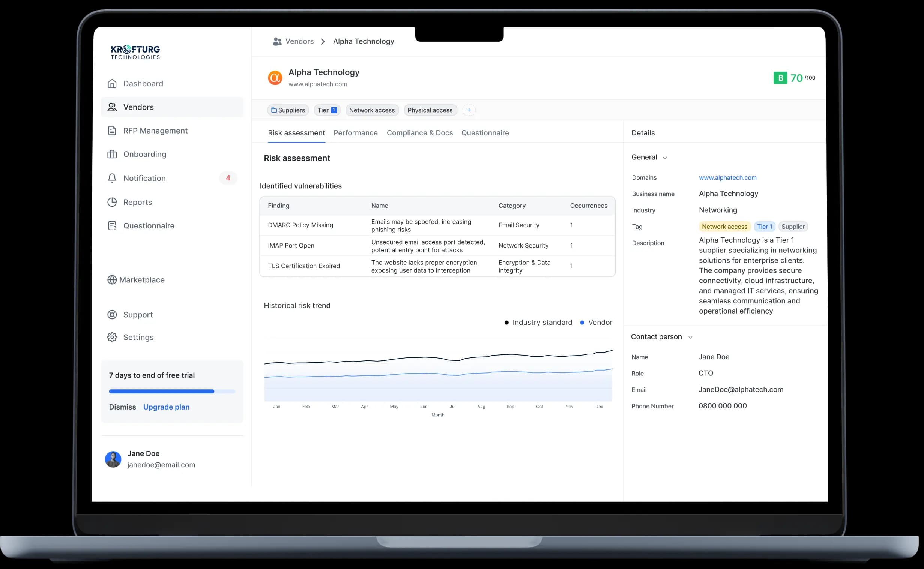Image resolution: width=924 pixels, height=569 pixels.
Task: Select the DMARC Policy Missing row
Action: (437, 225)
